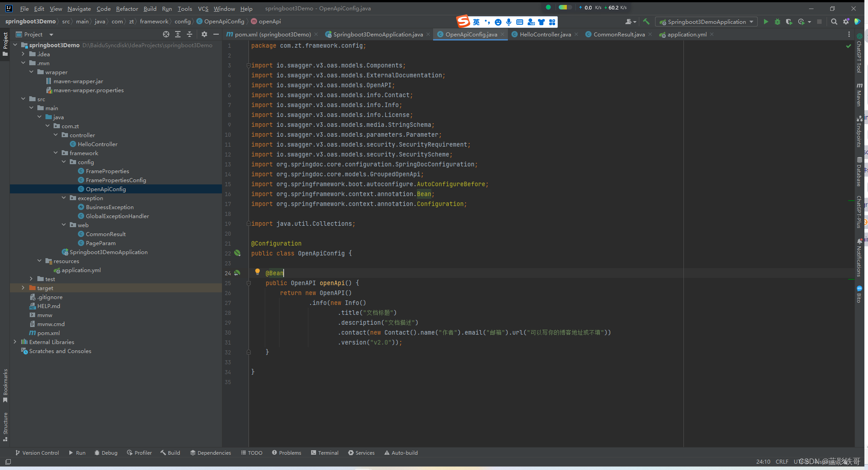Close the CommonResult.java tab
The height and width of the screenshot is (470, 868).
[650, 34]
